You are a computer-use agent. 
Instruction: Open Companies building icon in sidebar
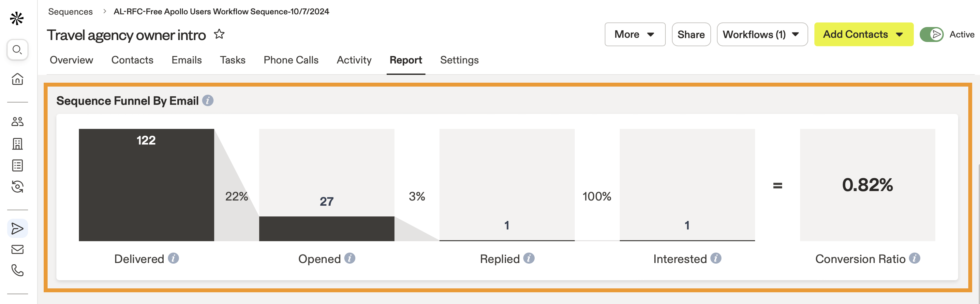[17, 144]
